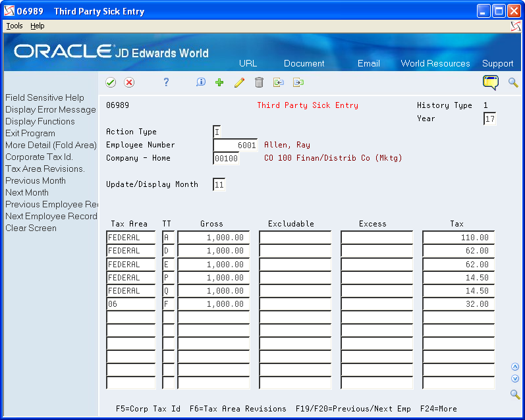This screenshot has height=420, width=525.
Task: Click the magnifier icon in the toolbar
Action: 513,82
